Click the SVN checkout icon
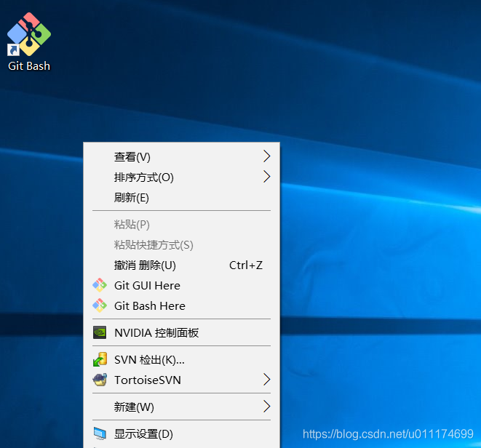The height and width of the screenshot is (448, 481). click(x=100, y=359)
